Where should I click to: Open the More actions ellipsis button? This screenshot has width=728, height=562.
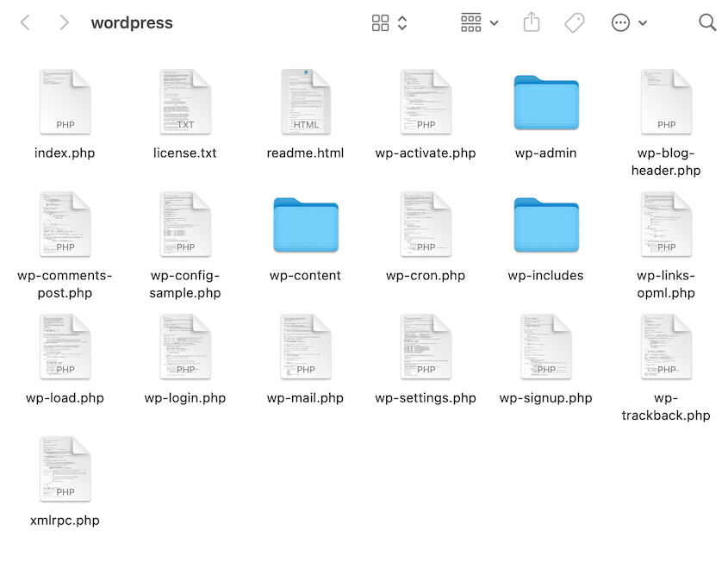tap(621, 22)
